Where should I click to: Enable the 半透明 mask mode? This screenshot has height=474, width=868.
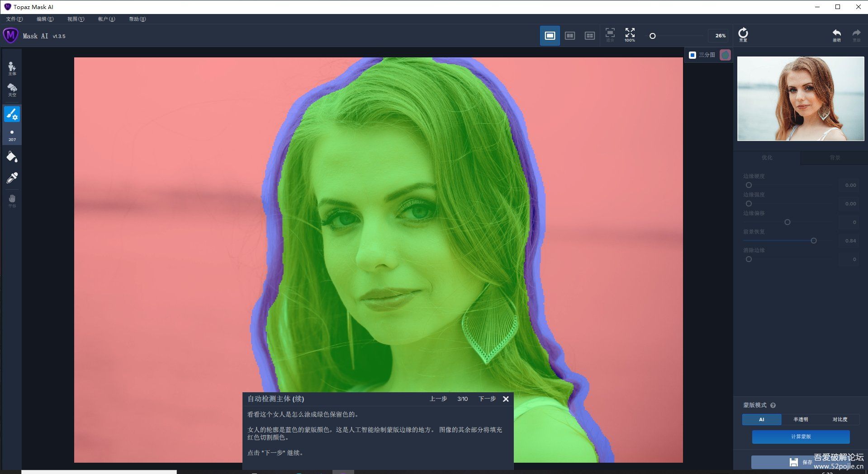(x=800, y=419)
